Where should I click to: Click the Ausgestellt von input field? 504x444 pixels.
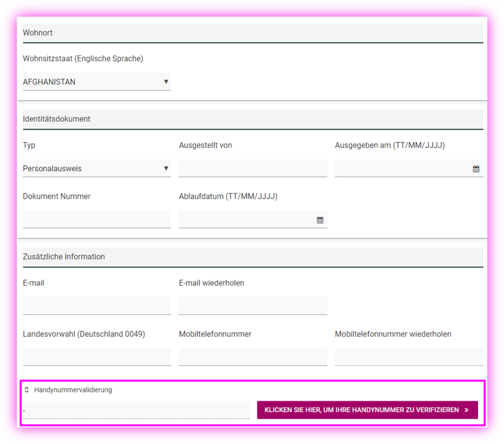(x=253, y=168)
